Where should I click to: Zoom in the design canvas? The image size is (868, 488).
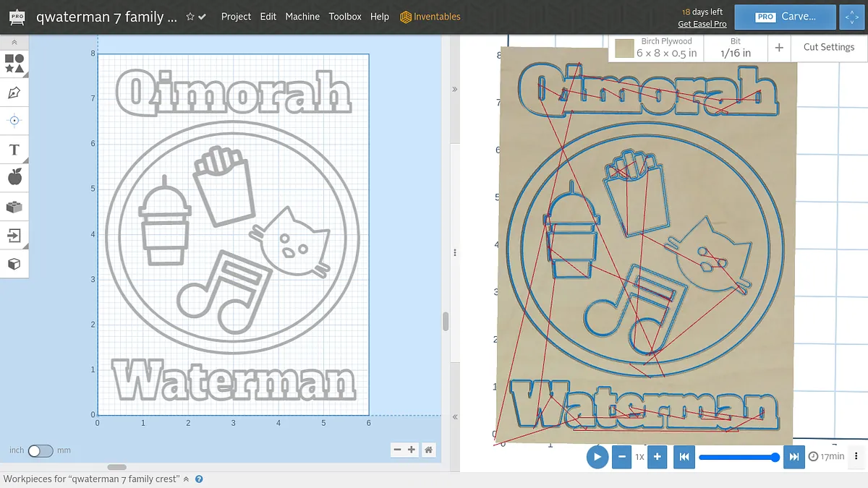[x=412, y=450]
